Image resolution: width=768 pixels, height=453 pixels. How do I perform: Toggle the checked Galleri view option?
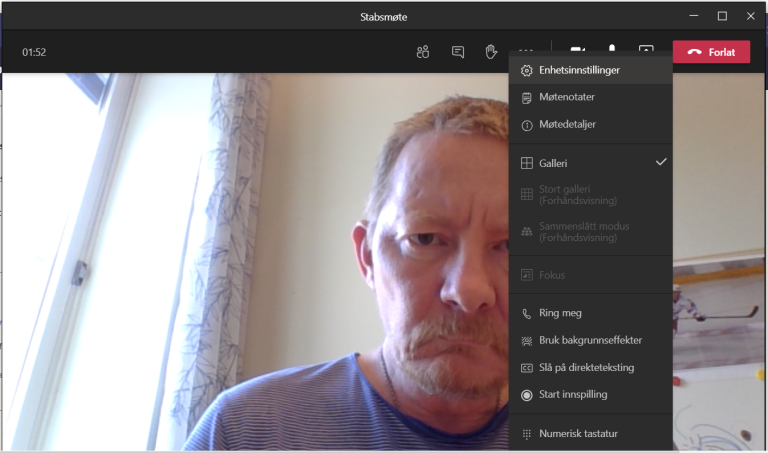click(x=590, y=163)
